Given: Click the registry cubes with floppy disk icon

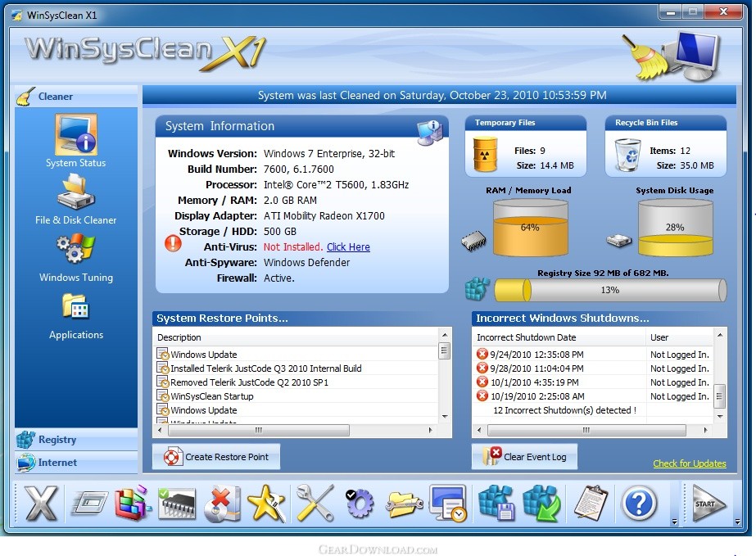Looking at the screenshot, I should pos(496,504).
